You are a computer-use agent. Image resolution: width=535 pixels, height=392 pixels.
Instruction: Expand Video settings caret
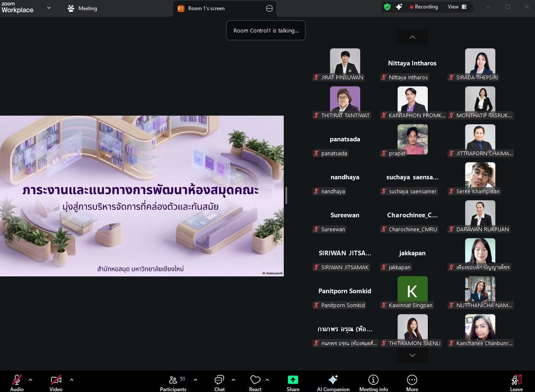point(72,380)
